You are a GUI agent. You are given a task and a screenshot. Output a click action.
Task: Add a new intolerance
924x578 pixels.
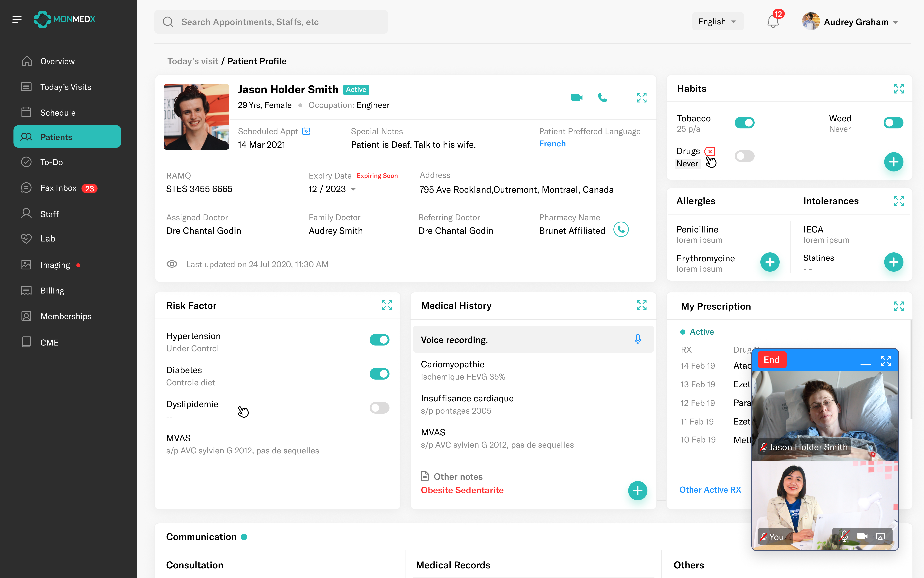pyautogui.click(x=894, y=262)
